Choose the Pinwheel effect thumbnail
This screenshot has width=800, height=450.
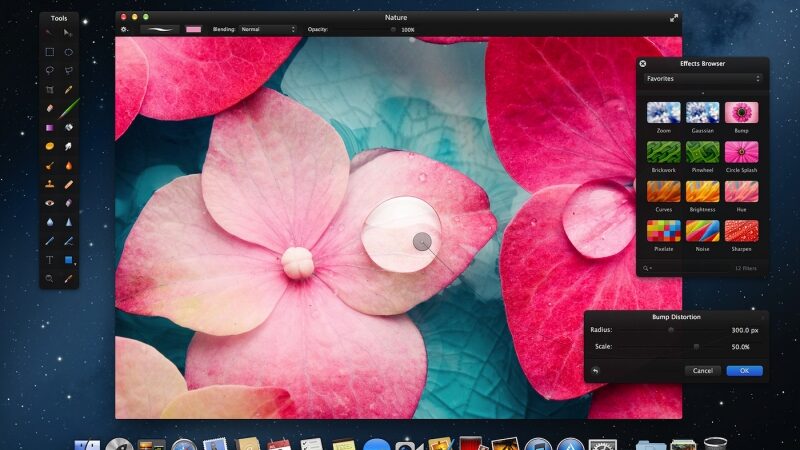point(703,152)
